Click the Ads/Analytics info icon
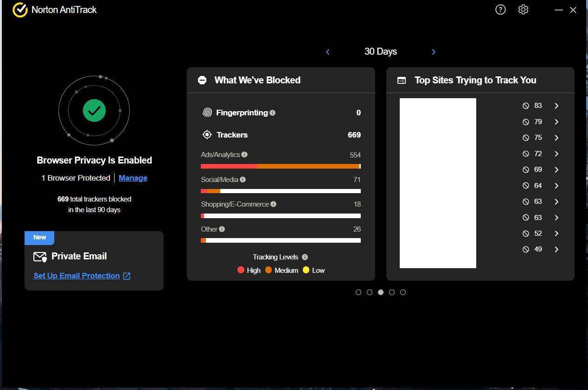Image resolution: width=588 pixels, height=390 pixels. pos(244,155)
